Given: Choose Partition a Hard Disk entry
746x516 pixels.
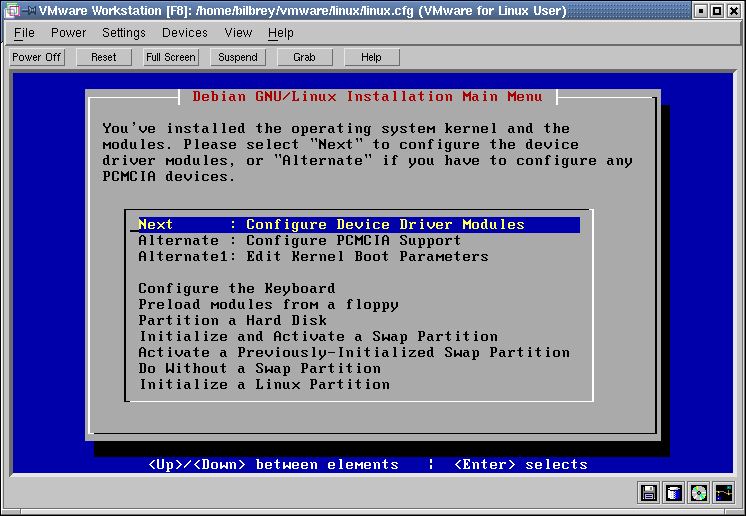Looking at the screenshot, I should tap(233, 321).
